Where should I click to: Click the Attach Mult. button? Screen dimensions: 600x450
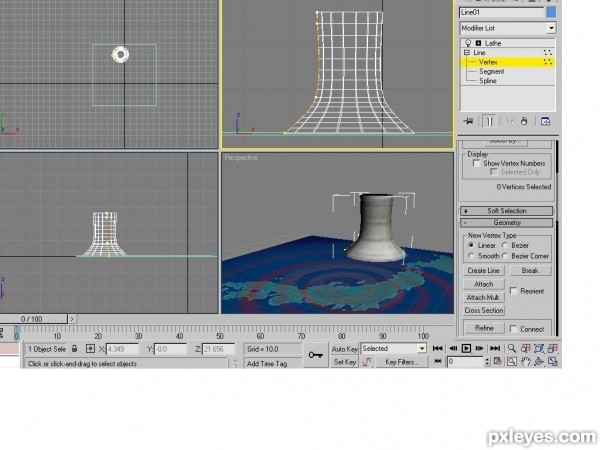pyautogui.click(x=484, y=297)
